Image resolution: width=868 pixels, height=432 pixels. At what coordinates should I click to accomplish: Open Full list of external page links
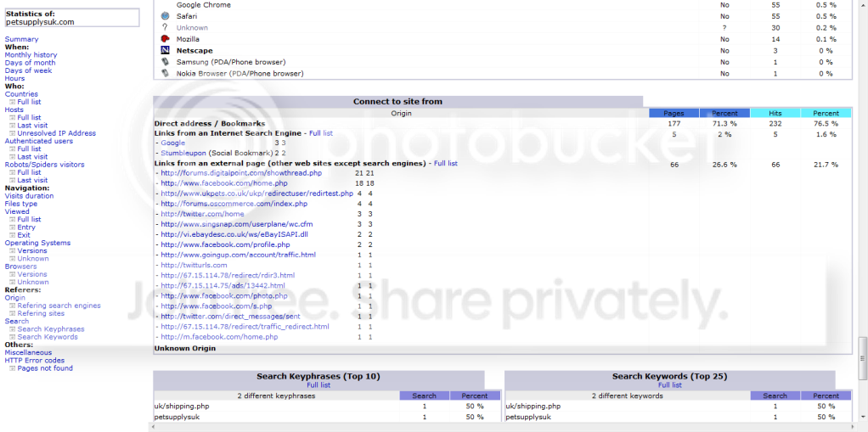[x=446, y=163]
